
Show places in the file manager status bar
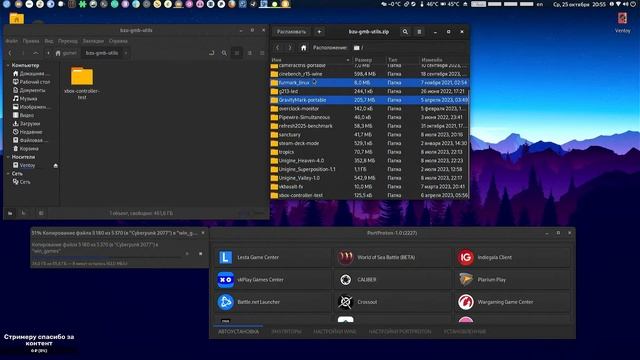tap(10, 213)
